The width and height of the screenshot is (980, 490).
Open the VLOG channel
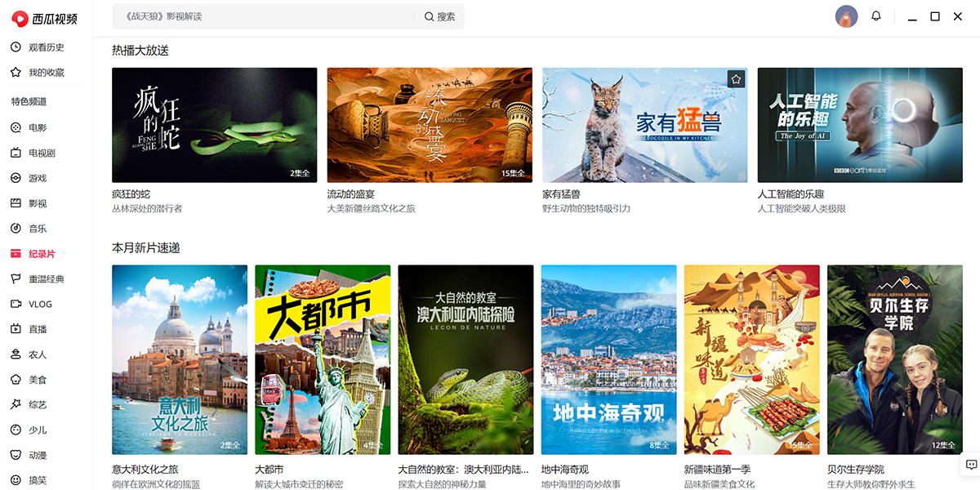click(40, 304)
